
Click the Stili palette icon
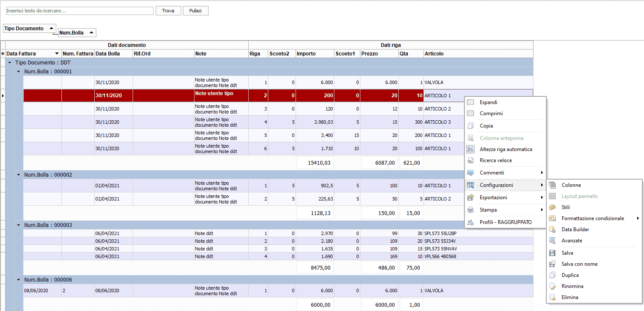(x=552, y=207)
